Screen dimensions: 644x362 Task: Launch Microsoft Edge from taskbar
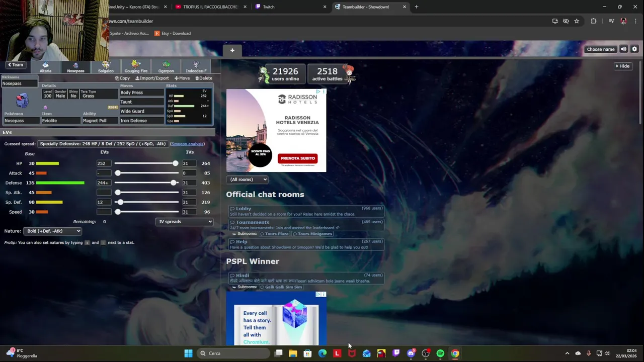323,353
